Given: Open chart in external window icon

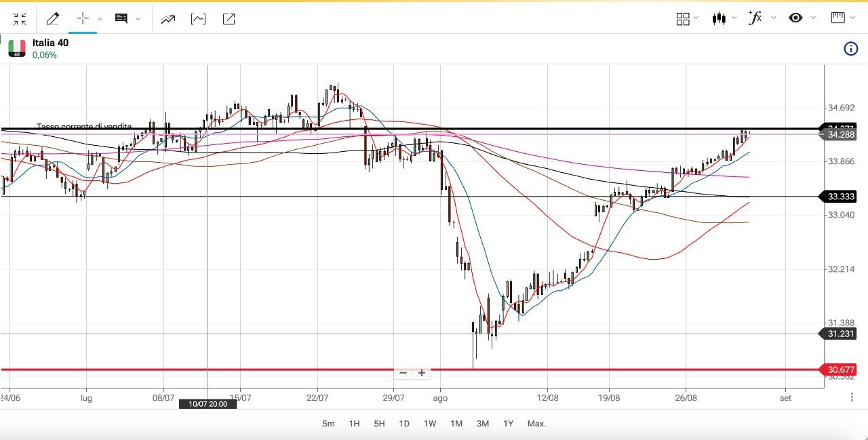Looking at the screenshot, I should point(229,19).
